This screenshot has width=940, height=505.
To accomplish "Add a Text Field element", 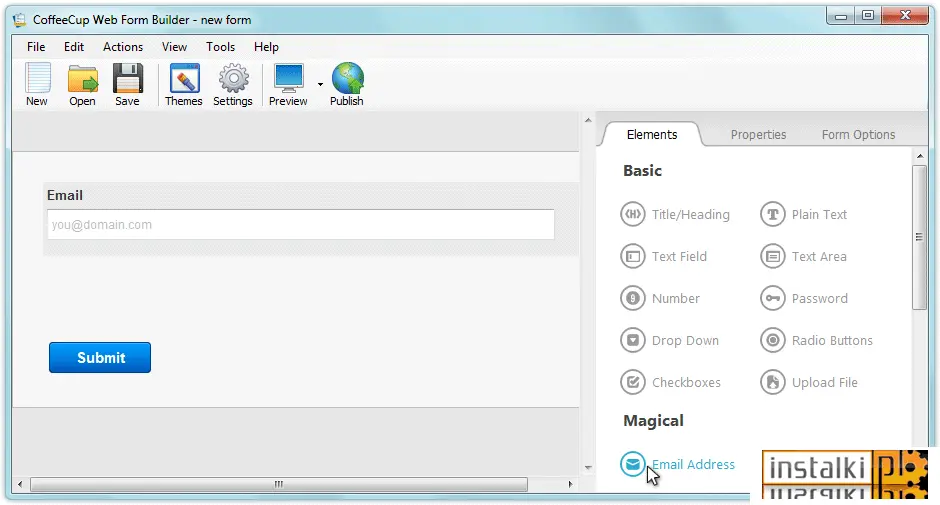I will click(664, 256).
